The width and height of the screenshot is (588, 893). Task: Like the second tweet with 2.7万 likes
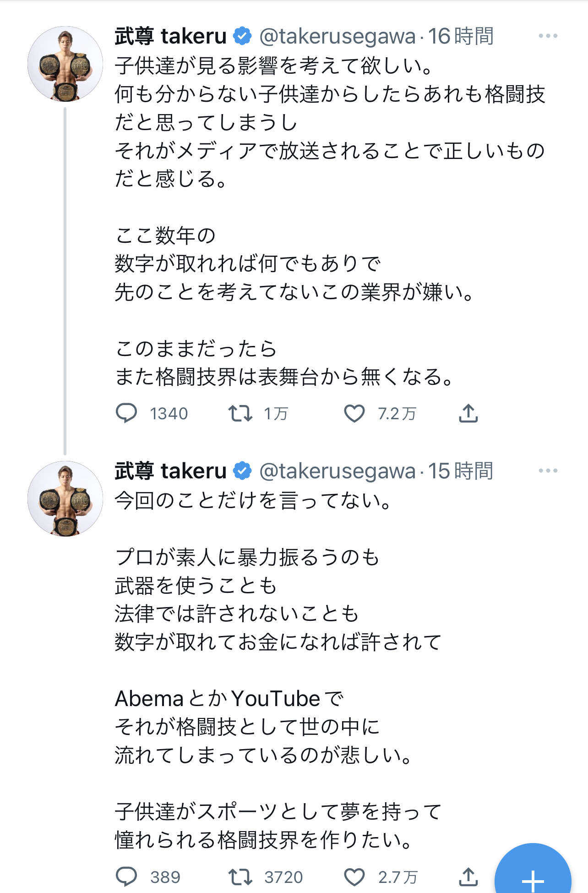pyautogui.click(x=354, y=877)
